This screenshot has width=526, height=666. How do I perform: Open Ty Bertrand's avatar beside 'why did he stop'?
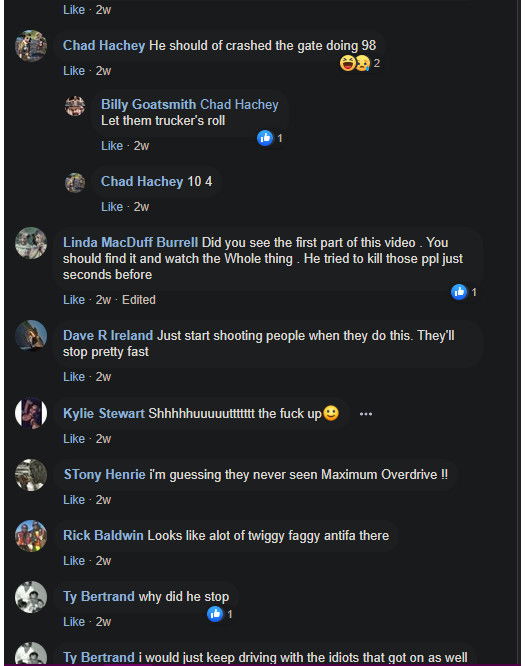pos(31,597)
